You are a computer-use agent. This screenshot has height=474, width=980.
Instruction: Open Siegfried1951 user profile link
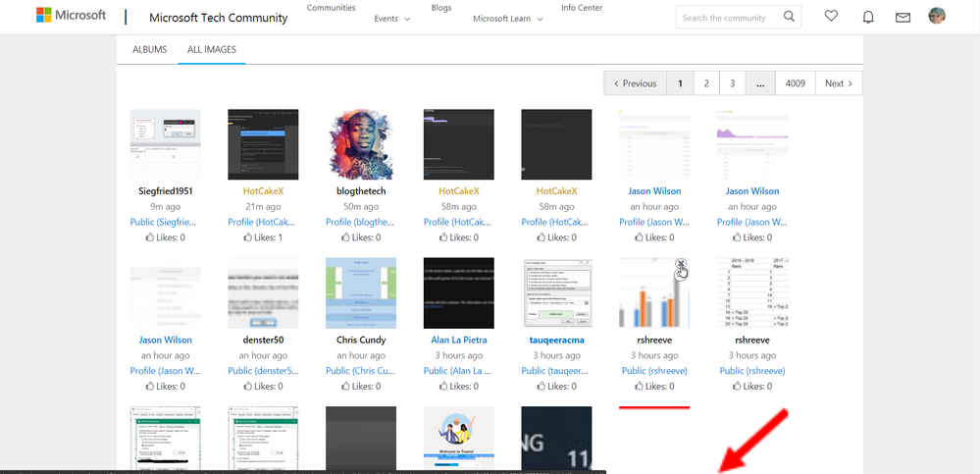click(166, 191)
